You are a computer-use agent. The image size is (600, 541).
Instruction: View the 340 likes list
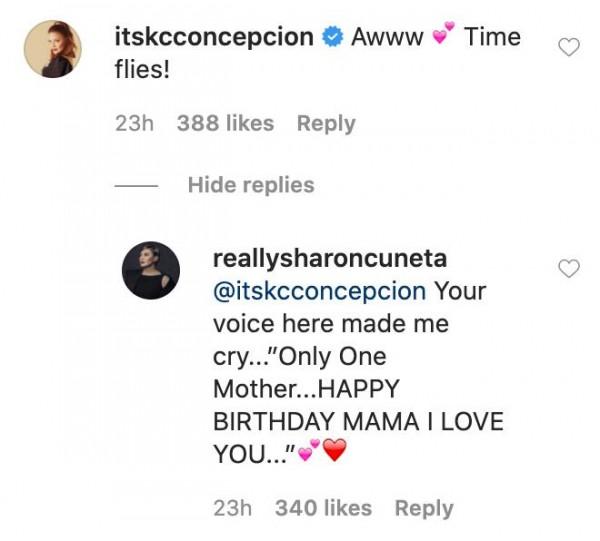[323, 509]
